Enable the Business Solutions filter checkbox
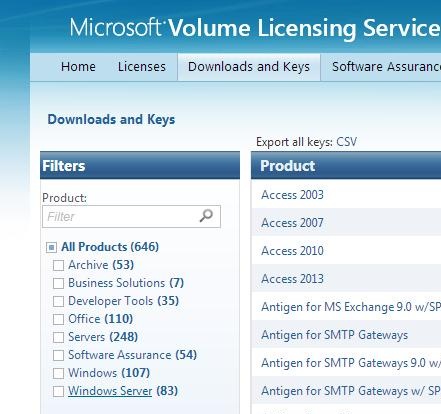Screen dimensions: 441x414 pyautogui.click(x=58, y=284)
